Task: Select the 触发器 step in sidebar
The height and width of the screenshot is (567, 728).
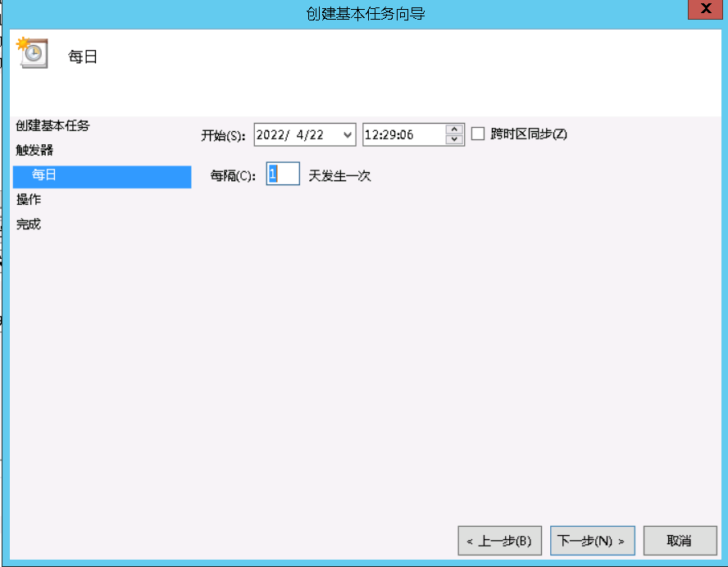Action: [34, 150]
